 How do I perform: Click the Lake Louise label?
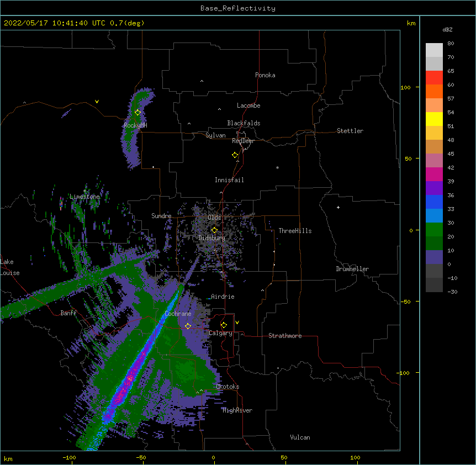pos(10,267)
